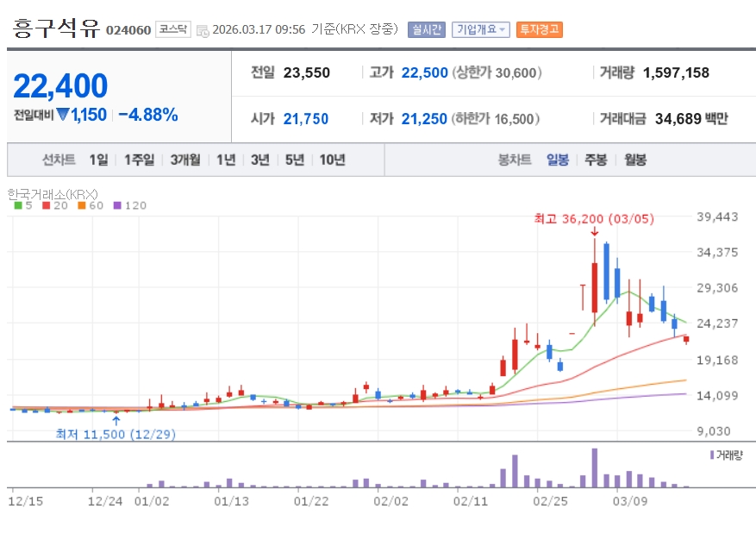The width and height of the screenshot is (756, 540).
Task: Click the 투자경고 warning badge
Action: point(539,29)
